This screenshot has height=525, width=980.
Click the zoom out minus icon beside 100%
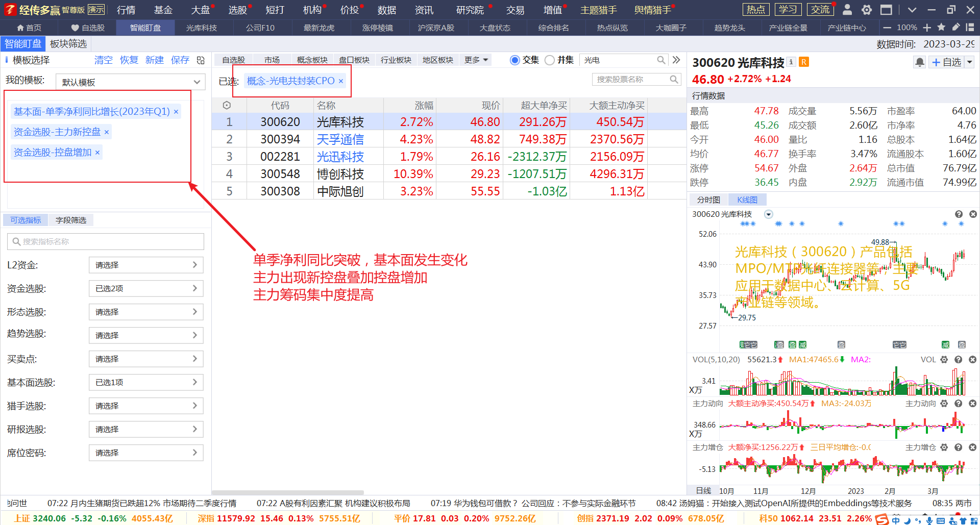888,28
